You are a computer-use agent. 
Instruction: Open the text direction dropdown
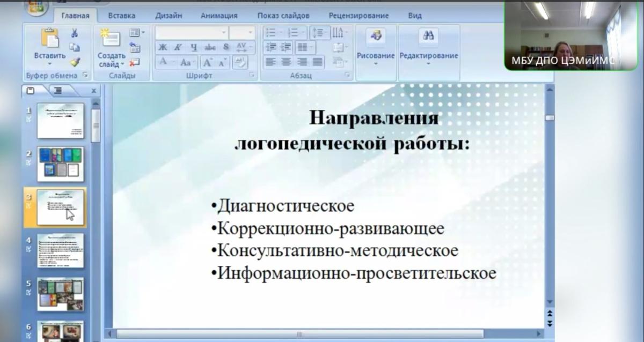[340, 33]
